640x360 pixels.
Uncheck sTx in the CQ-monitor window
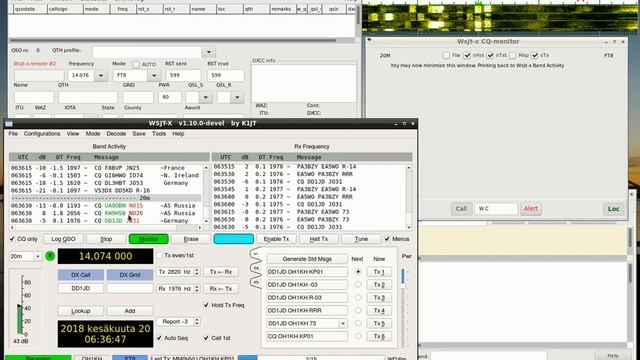[535, 55]
